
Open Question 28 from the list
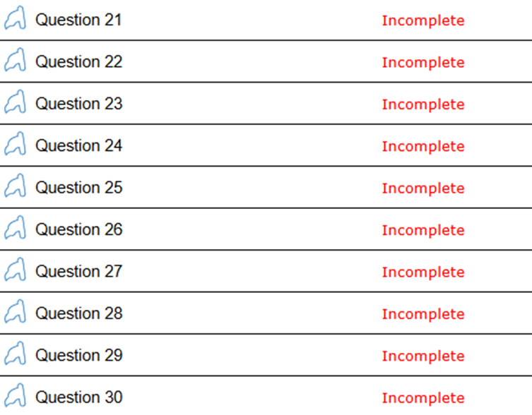pos(78,313)
